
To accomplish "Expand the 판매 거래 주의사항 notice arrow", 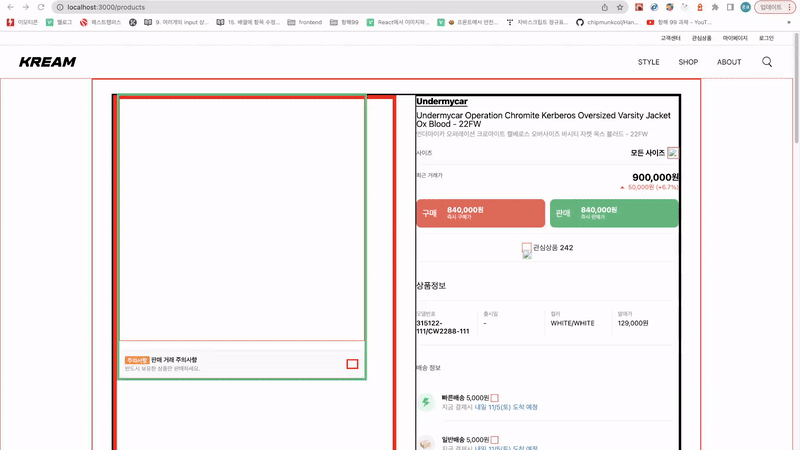I will click(x=352, y=364).
